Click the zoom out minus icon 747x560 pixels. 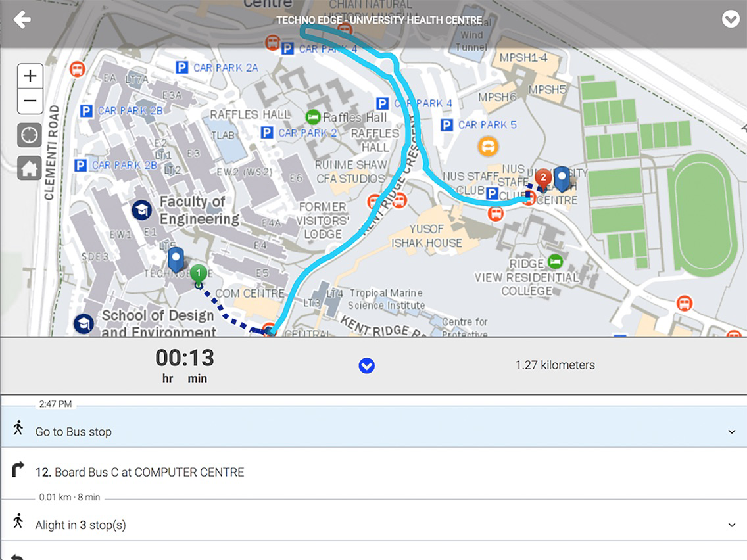[x=30, y=101]
